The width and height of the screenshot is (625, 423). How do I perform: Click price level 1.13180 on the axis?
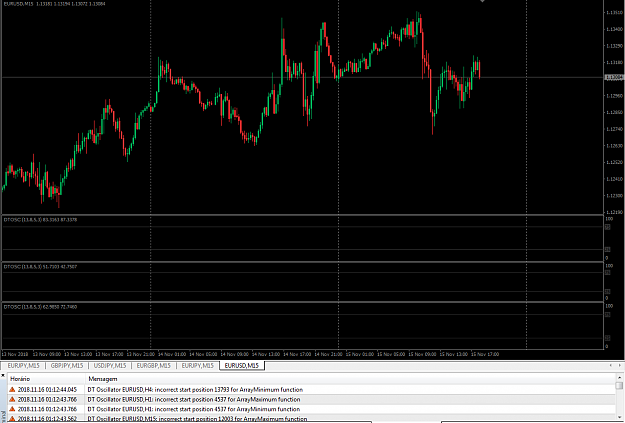click(614, 63)
